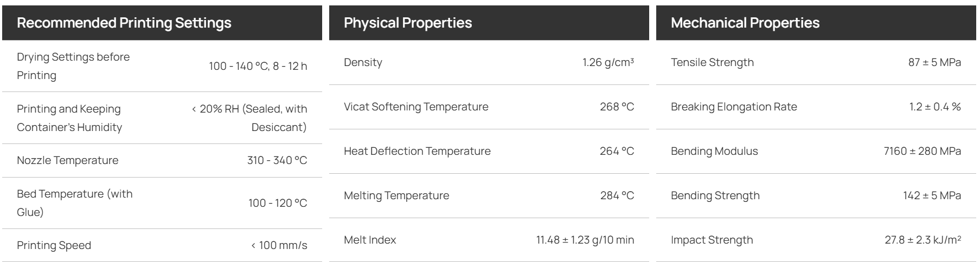Click the Printing Speed row label
Image resolution: width=980 pixels, height=262 pixels.
[x=54, y=245]
